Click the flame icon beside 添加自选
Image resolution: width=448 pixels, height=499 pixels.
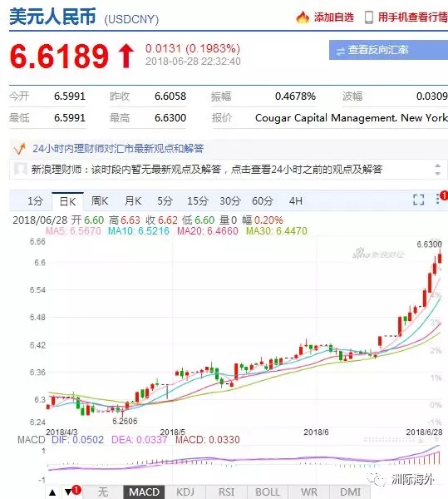(x=303, y=17)
